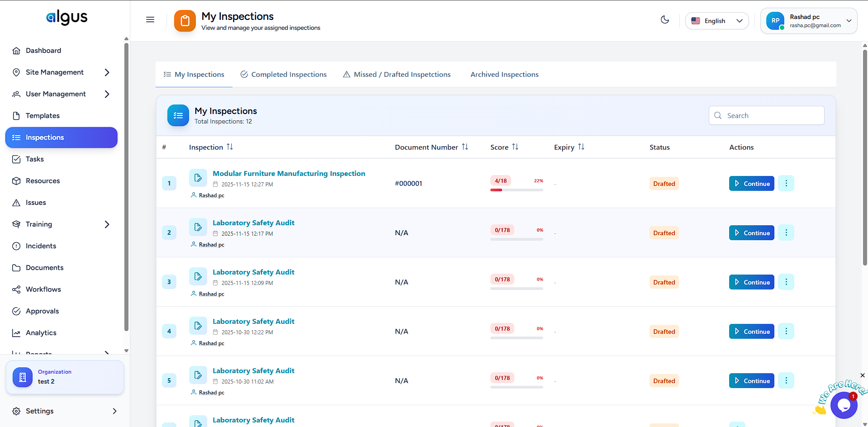
Task: Click the hamburger menu icon
Action: tap(150, 19)
